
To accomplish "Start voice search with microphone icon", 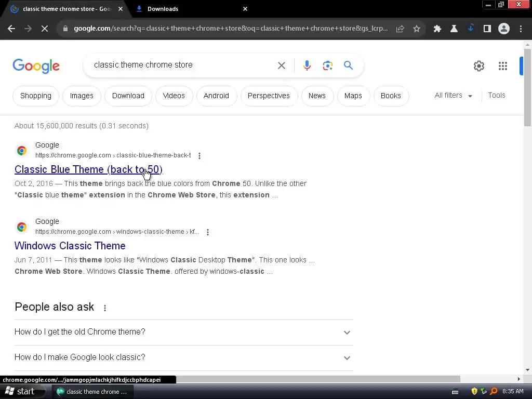I will 307,65.
